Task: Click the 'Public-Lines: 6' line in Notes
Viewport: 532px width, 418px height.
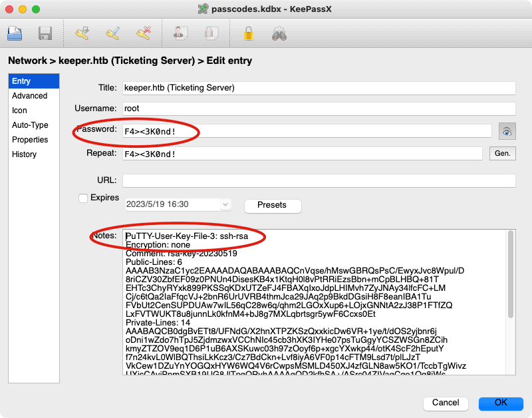Action: pos(154,262)
